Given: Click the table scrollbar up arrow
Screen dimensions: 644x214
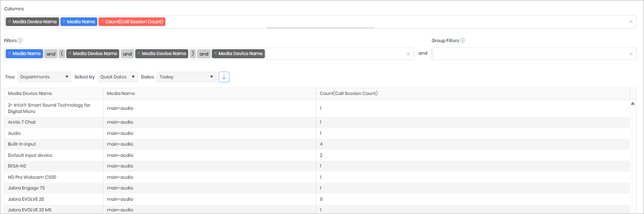Looking at the screenshot, I should pos(633,103).
